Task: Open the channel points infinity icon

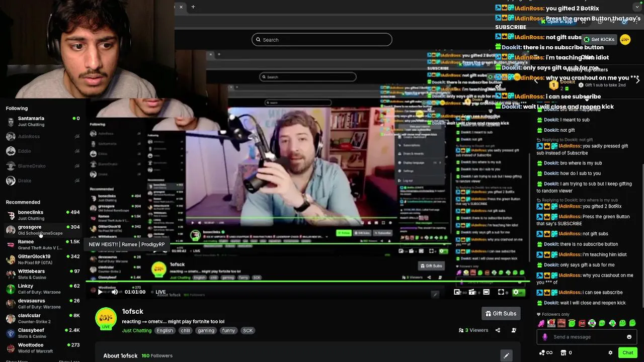Action: [546, 352]
